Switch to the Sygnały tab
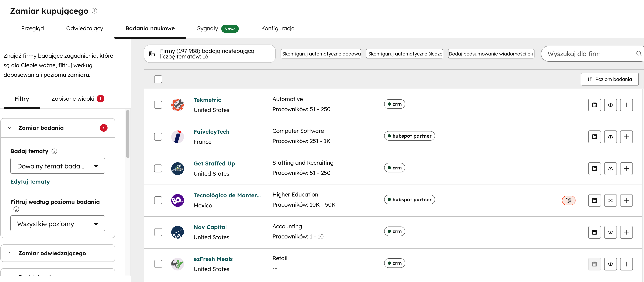This screenshot has width=644, height=282. 207,28
